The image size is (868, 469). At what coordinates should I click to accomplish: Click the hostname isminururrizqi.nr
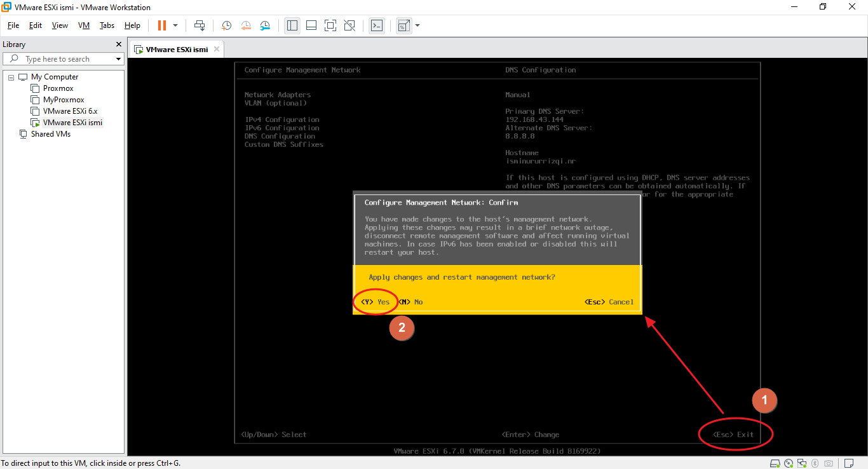click(540, 161)
